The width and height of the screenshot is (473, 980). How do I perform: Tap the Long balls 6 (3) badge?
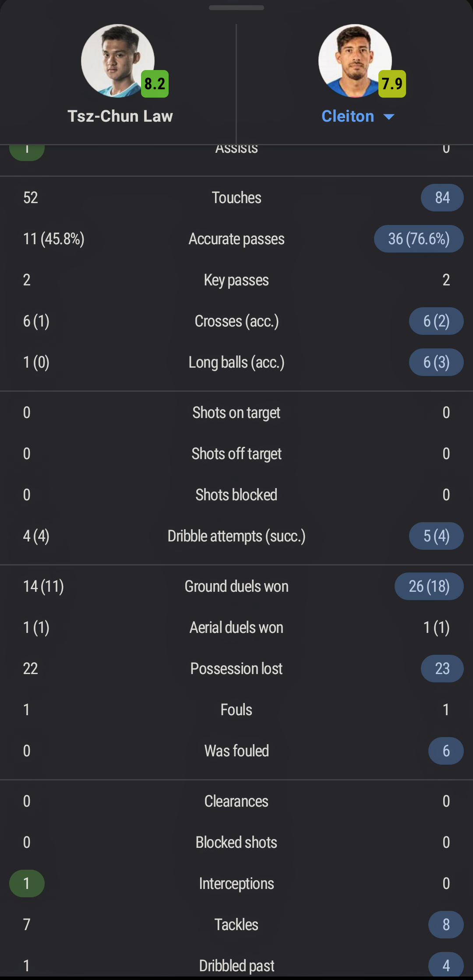[436, 362]
